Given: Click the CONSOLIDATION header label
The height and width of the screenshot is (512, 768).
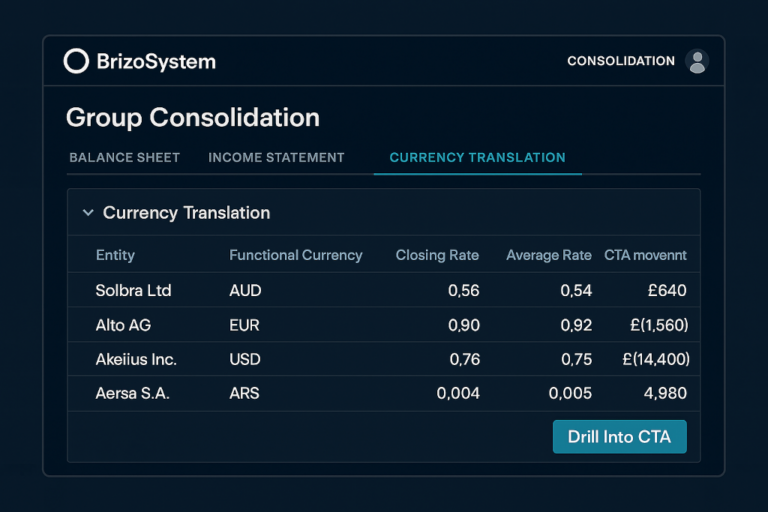Looking at the screenshot, I should tap(621, 61).
